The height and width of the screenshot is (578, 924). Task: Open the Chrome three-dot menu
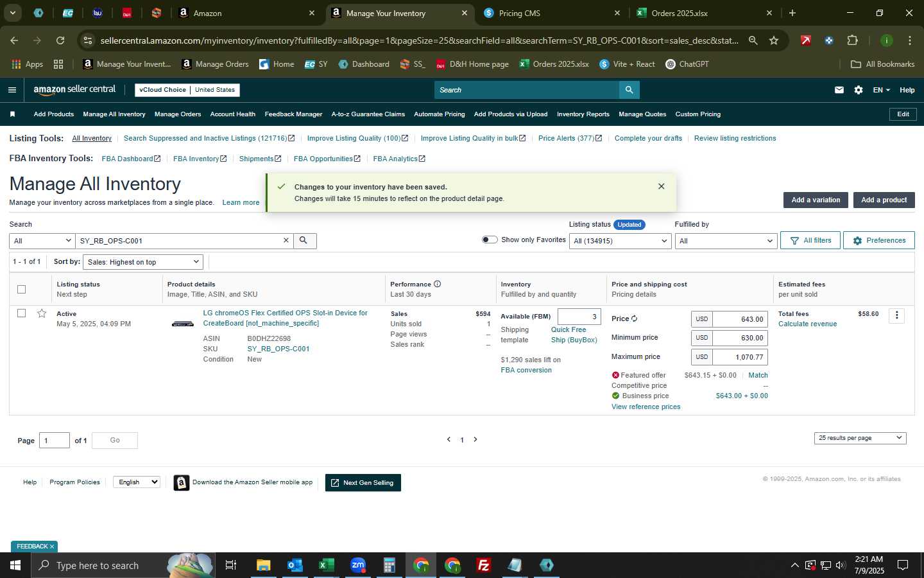[910, 40]
